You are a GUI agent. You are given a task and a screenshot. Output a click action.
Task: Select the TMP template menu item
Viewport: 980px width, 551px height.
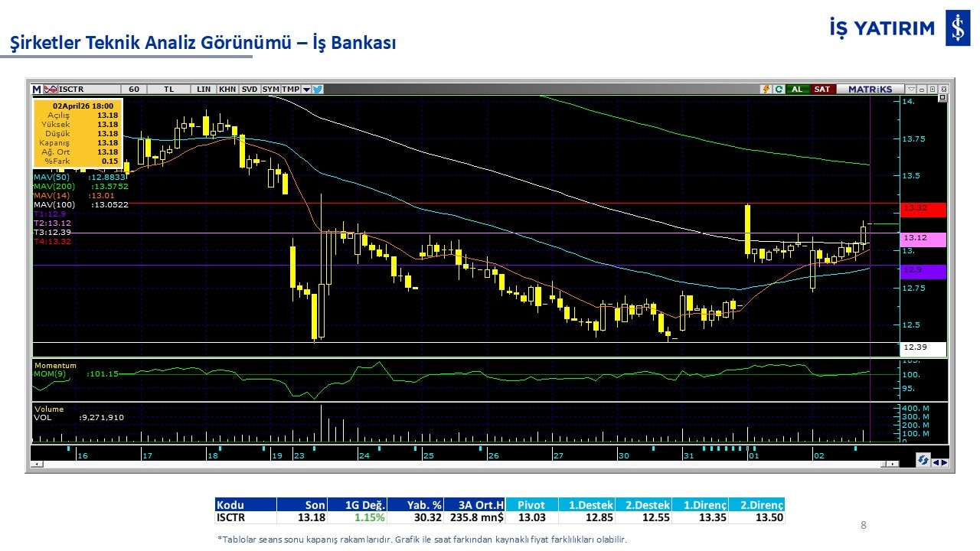290,90
